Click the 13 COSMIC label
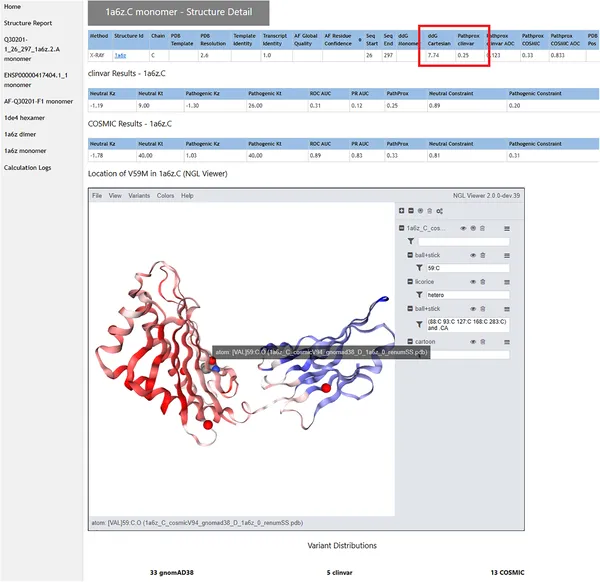Screen dimensions: 600x582 507,573
